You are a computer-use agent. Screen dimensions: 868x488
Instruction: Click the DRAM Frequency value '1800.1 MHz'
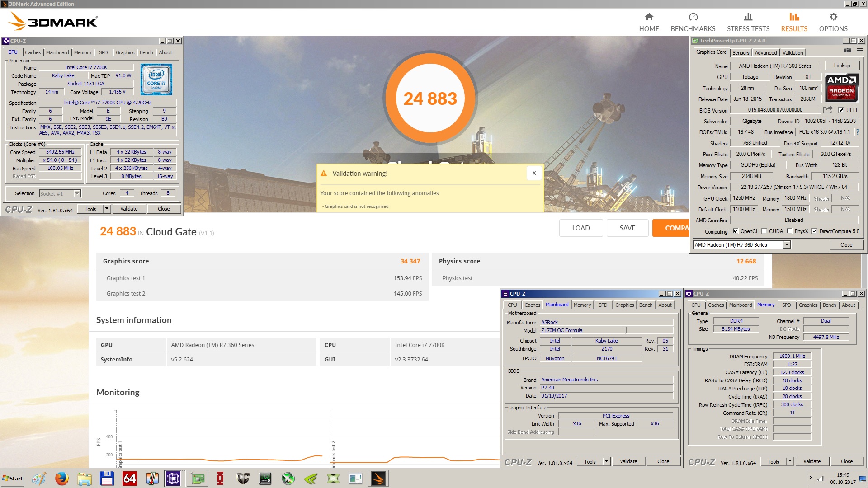pyautogui.click(x=792, y=356)
